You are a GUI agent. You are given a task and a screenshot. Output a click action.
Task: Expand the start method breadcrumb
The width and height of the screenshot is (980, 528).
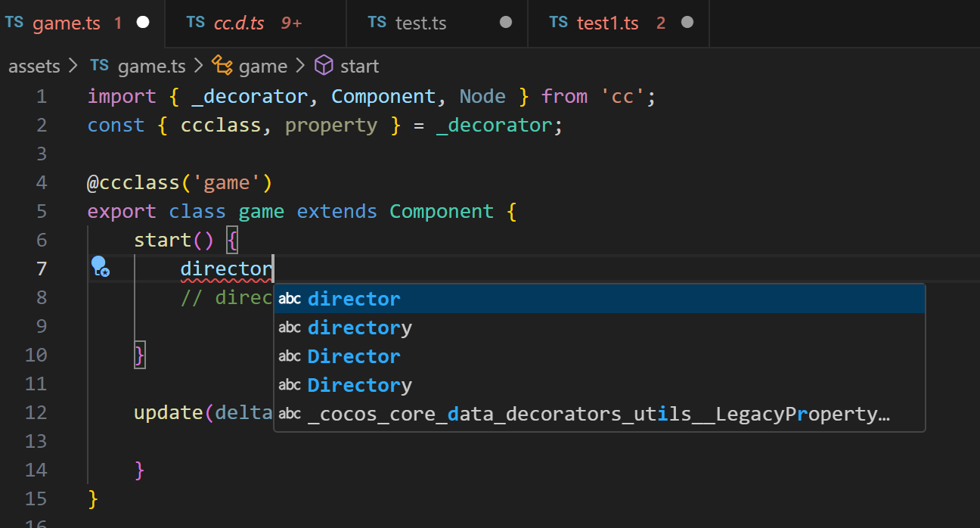pos(359,67)
